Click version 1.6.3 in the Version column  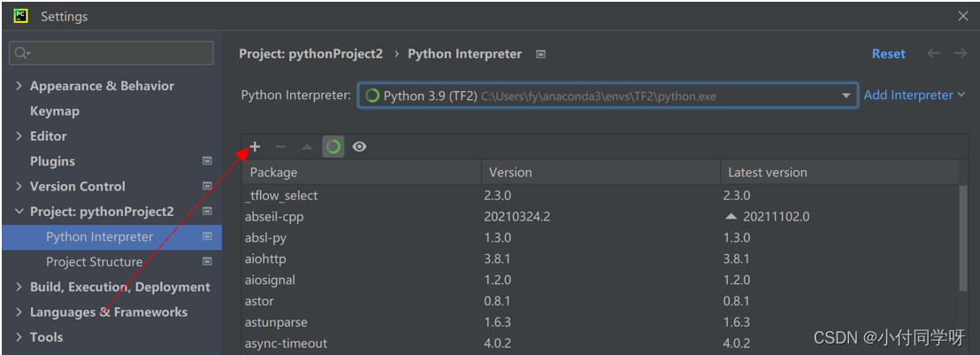point(497,322)
